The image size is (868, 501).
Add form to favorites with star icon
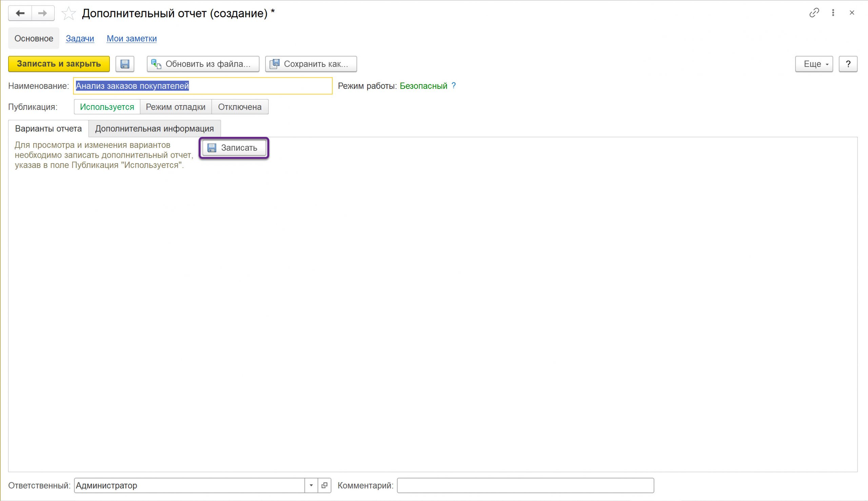[x=68, y=14]
